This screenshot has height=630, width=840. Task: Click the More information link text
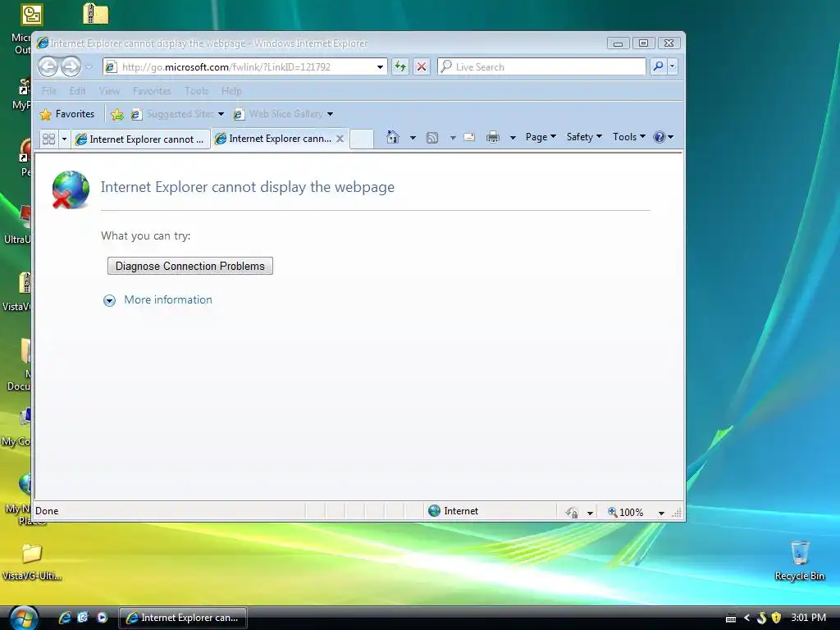168,300
